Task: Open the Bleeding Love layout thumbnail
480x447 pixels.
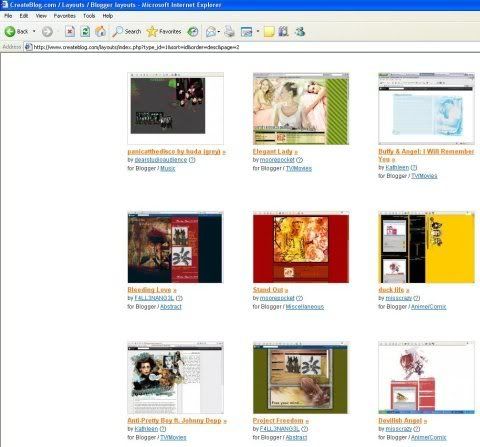Action: (x=175, y=247)
